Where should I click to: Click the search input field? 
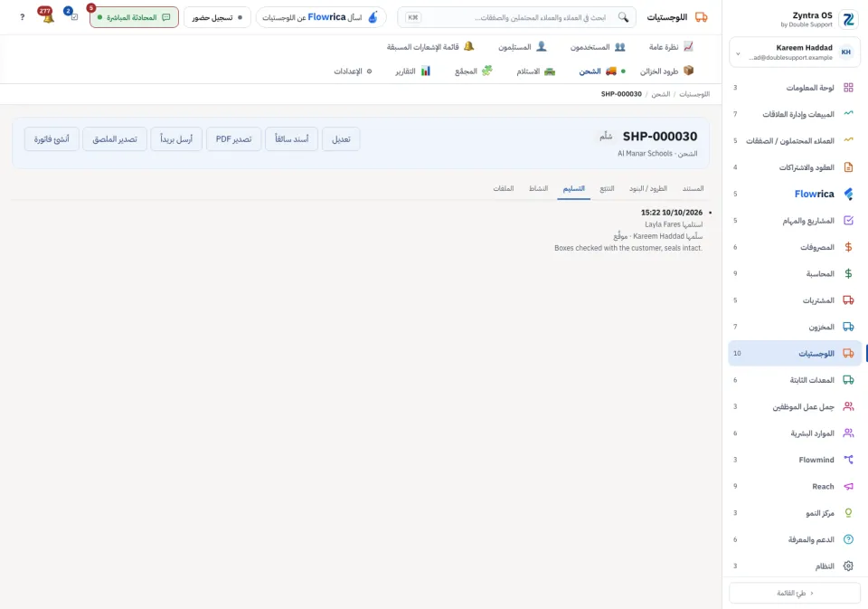point(516,17)
